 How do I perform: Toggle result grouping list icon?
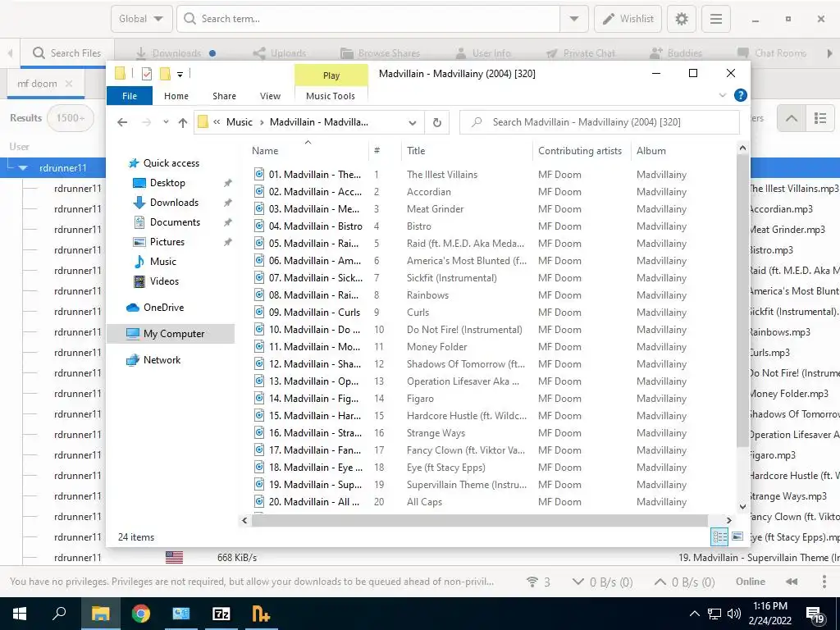coord(820,118)
